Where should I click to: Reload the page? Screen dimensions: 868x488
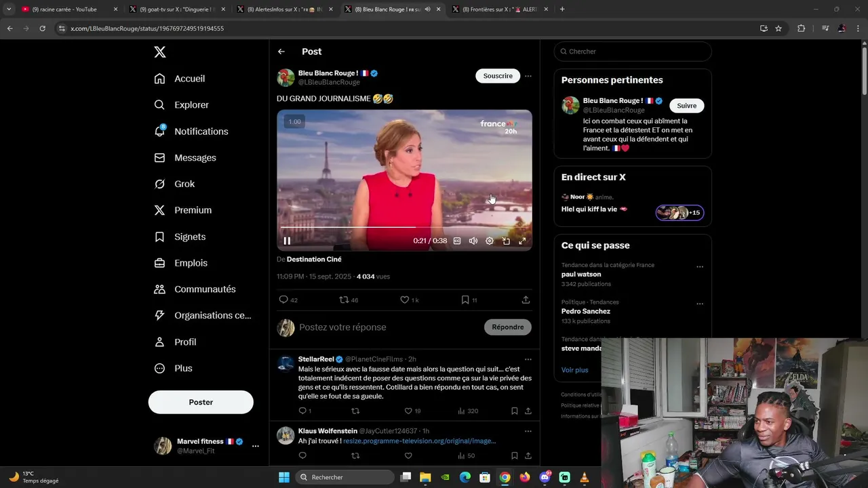tap(42, 28)
